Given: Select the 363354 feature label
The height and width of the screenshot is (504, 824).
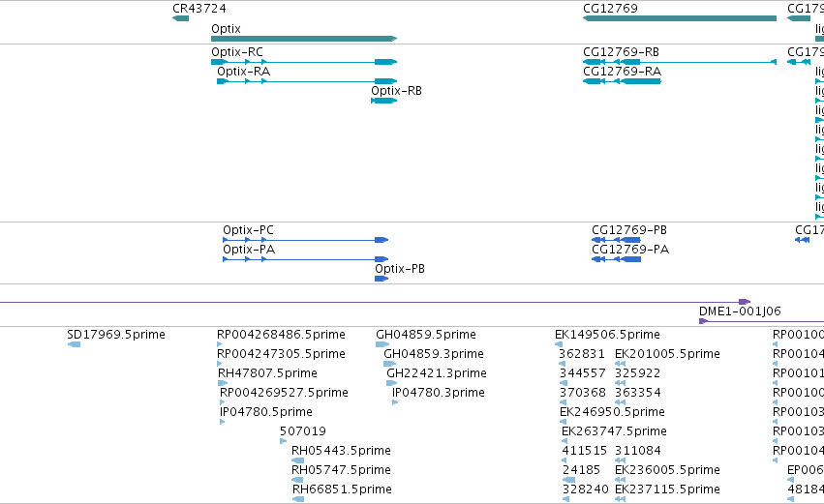Looking at the screenshot, I should pos(638,393).
